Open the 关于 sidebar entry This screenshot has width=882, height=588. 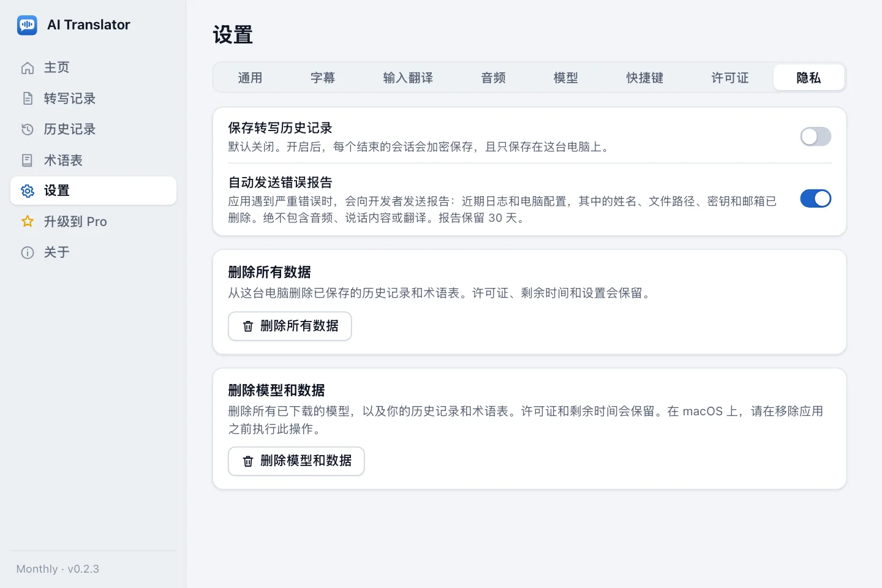click(93, 252)
